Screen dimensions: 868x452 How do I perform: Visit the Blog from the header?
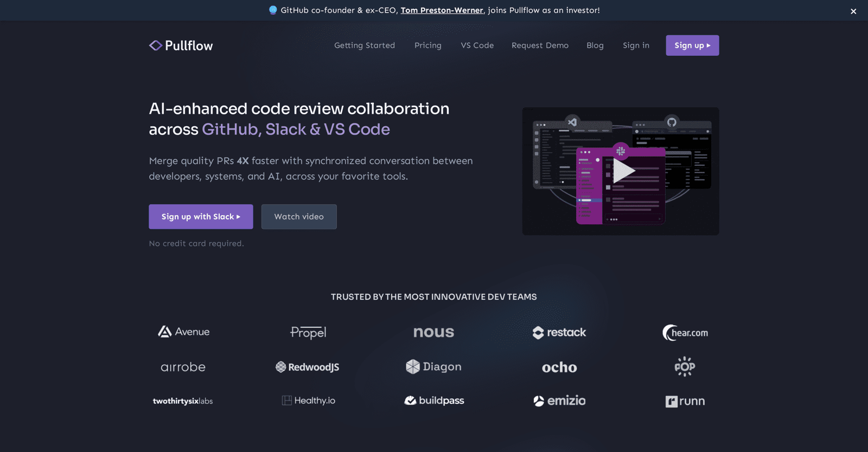(595, 46)
